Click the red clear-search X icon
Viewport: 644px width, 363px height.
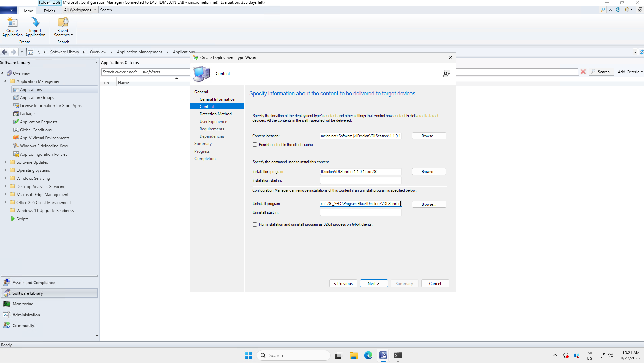click(x=583, y=72)
